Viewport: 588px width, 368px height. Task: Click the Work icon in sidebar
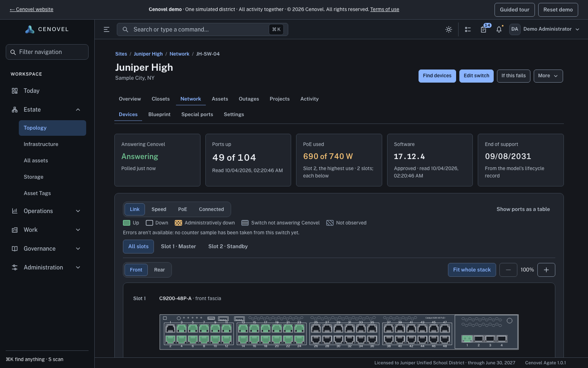coord(15,230)
